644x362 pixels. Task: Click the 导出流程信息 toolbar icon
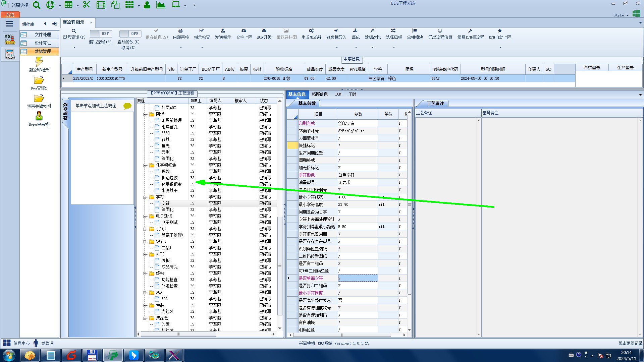(440, 31)
